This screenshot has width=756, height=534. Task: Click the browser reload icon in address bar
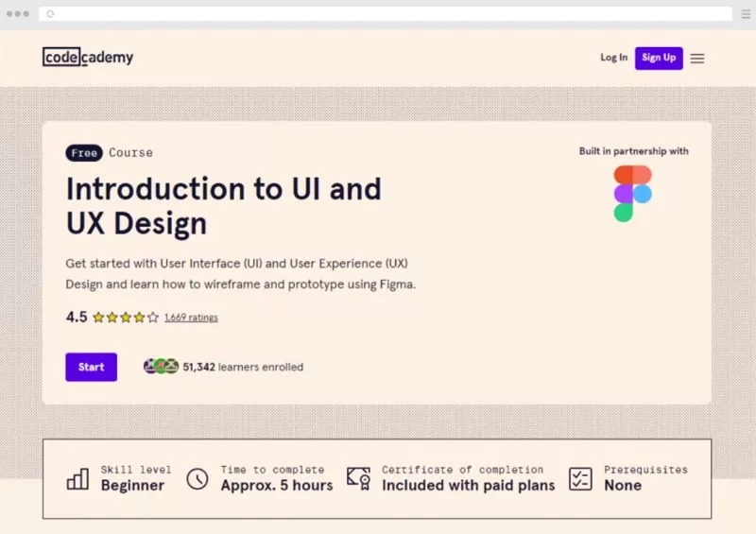(x=50, y=14)
